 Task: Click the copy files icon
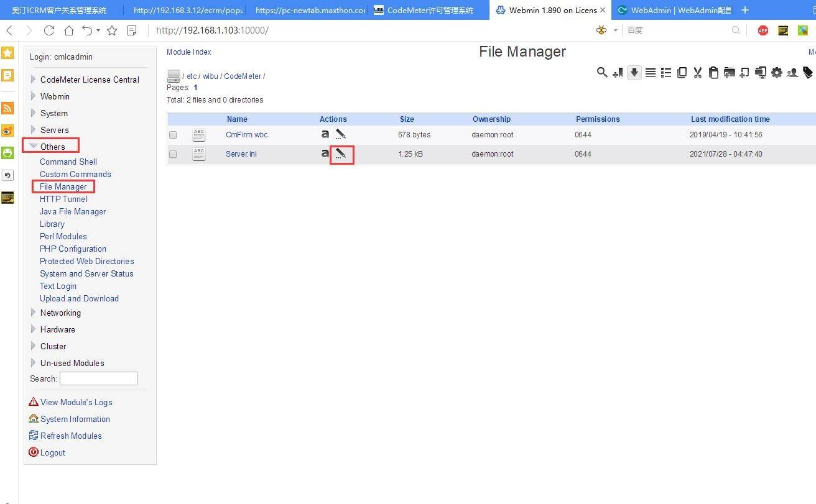(x=682, y=73)
